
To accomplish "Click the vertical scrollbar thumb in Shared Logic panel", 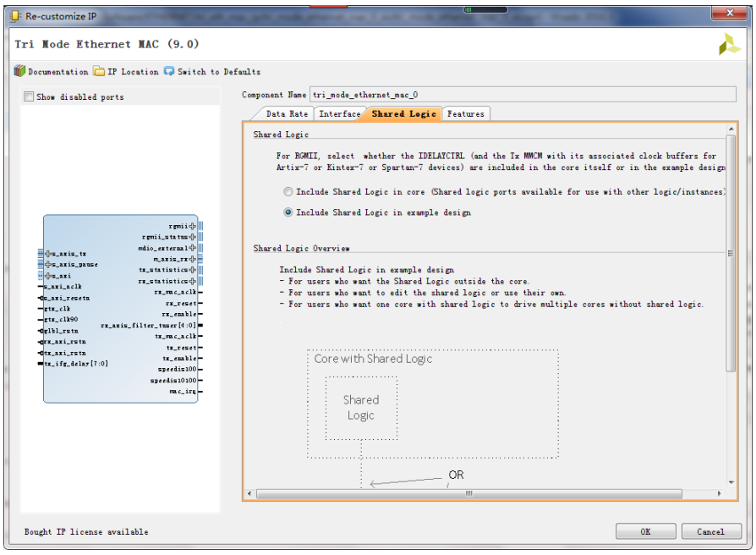I will [x=731, y=253].
